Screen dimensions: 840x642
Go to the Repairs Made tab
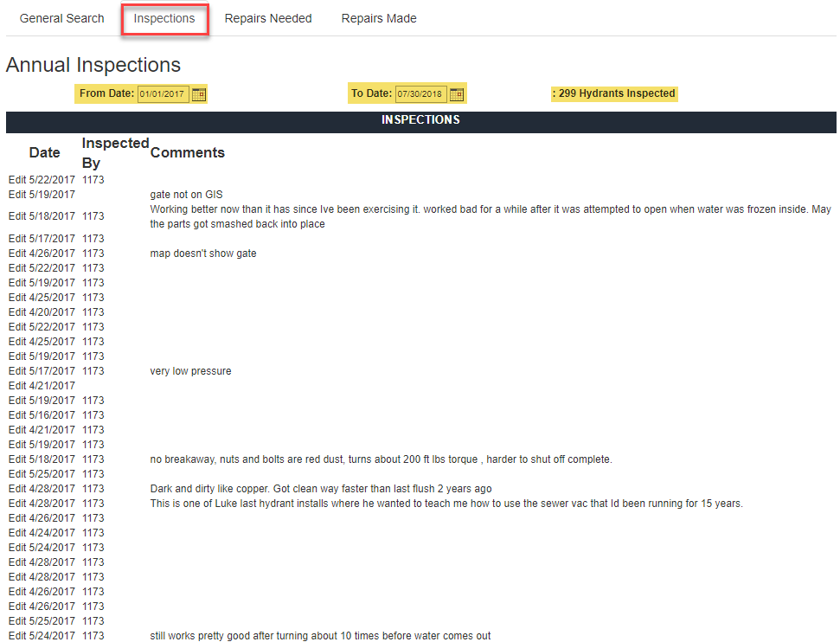379,18
